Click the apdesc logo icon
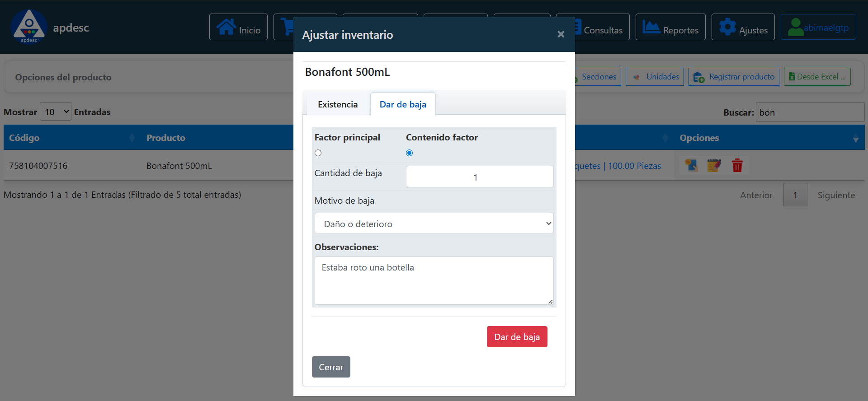This screenshot has height=401, width=868. pos(29,27)
